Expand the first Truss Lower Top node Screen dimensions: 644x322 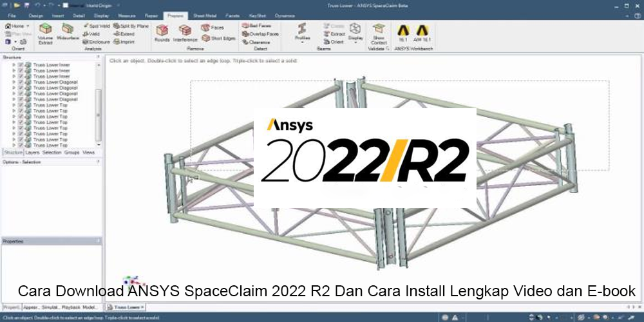[x=14, y=105]
